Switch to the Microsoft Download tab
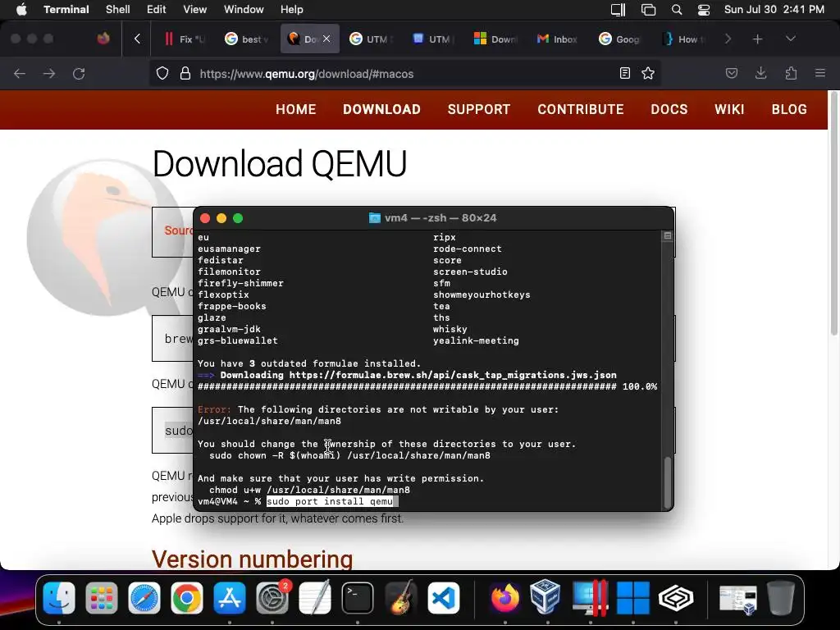Image resolution: width=840 pixels, height=630 pixels. click(x=496, y=39)
